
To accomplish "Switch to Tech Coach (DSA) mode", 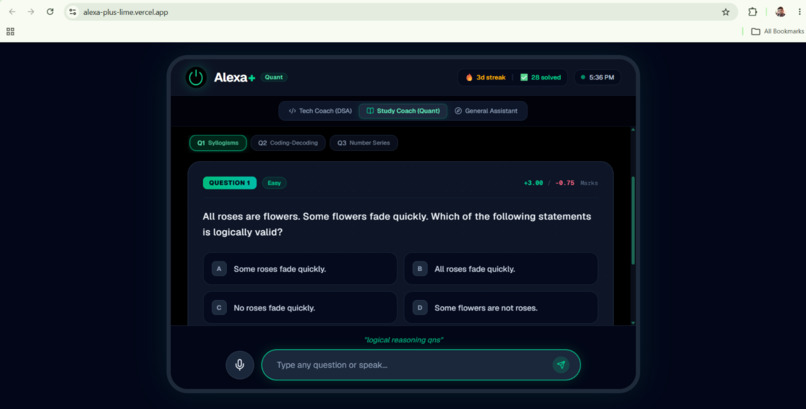I will 320,111.
